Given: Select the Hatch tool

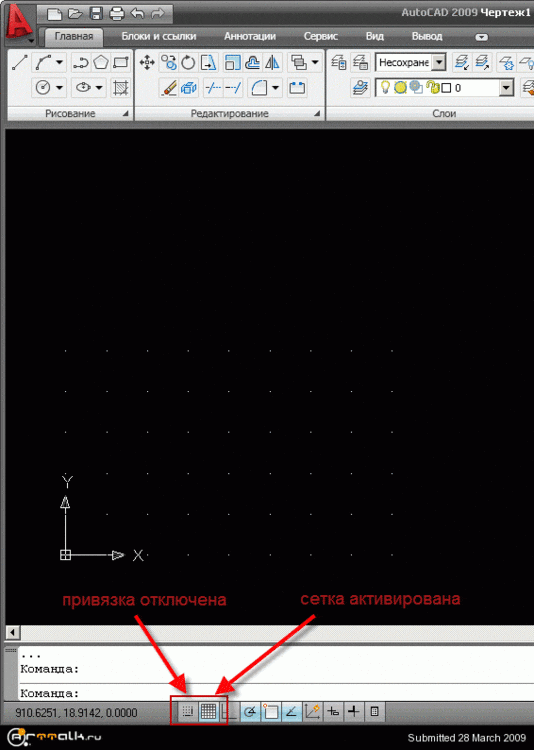Looking at the screenshot, I should [x=121, y=88].
